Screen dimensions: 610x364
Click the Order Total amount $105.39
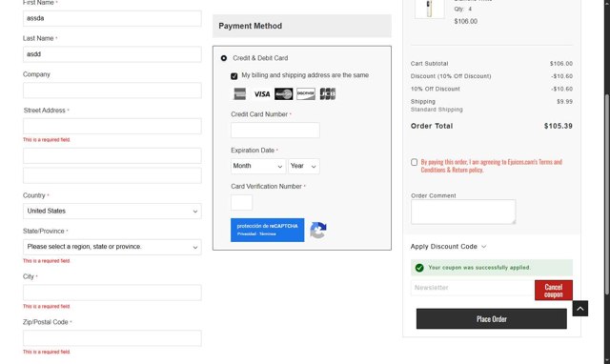coord(558,126)
